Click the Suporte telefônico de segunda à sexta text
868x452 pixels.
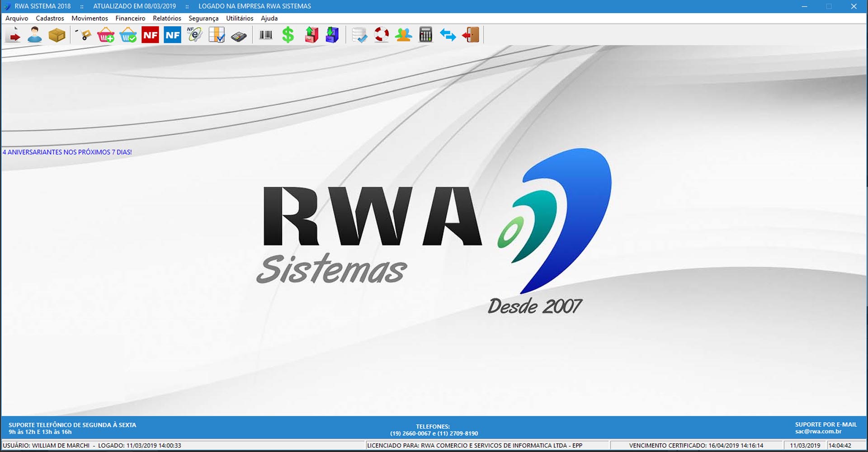pyautogui.click(x=72, y=425)
